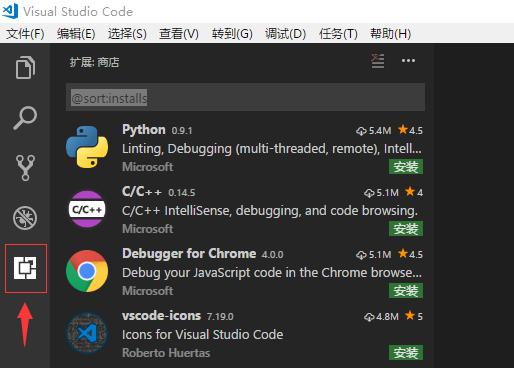Click the vscode-icons version 7.19.0
The image size is (514, 368).
(220, 317)
